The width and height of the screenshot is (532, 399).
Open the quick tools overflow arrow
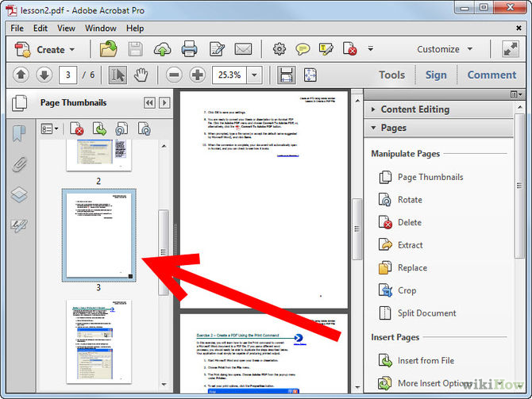(x=371, y=49)
